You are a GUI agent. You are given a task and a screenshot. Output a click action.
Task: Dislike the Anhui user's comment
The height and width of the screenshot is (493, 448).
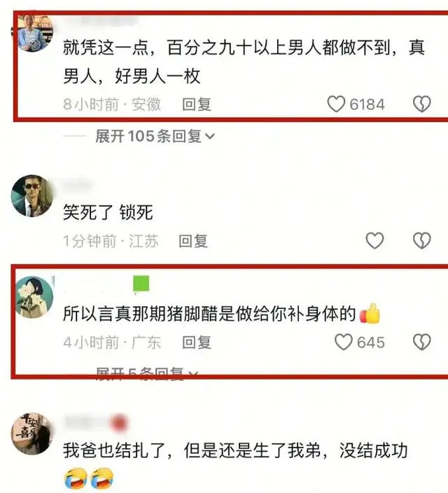point(421,104)
